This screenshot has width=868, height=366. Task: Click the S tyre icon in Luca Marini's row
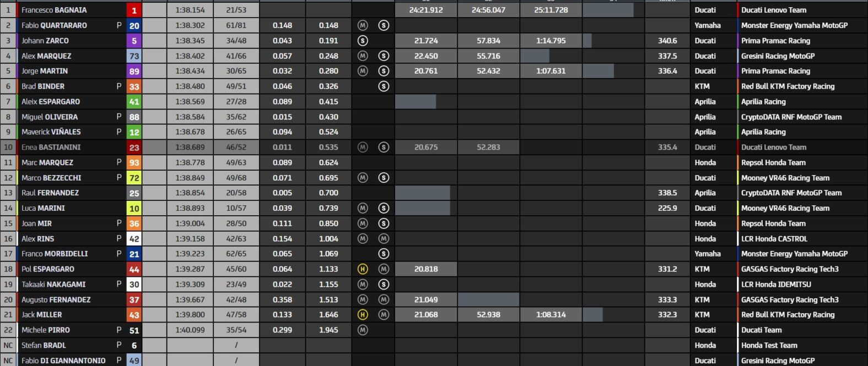[x=384, y=208]
